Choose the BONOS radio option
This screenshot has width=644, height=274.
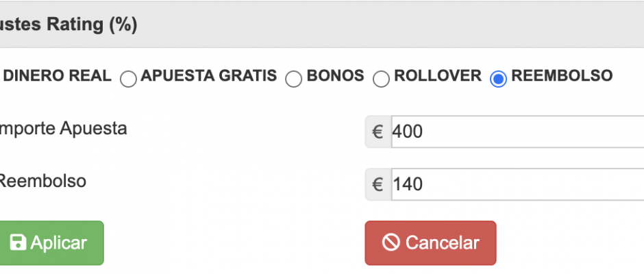pyautogui.click(x=294, y=79)
